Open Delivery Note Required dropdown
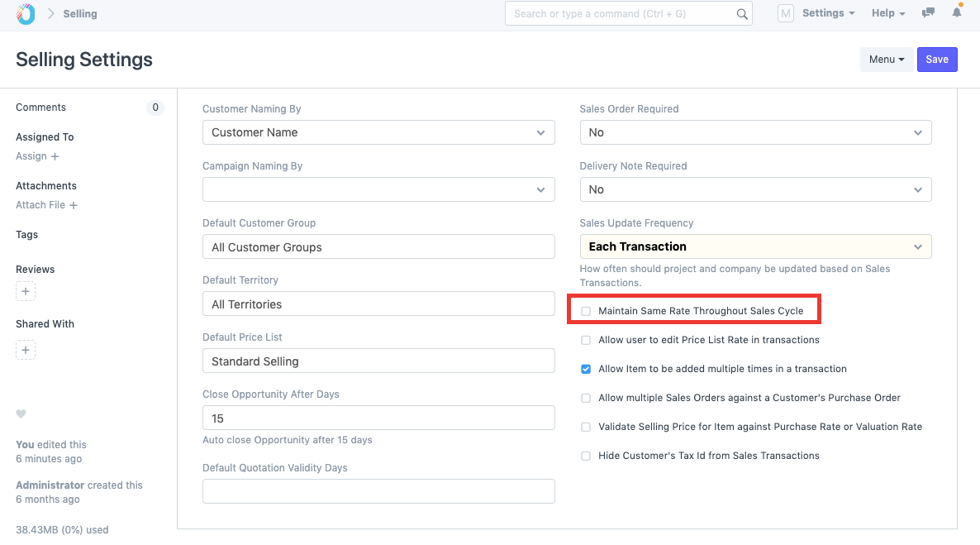This screenshot has height=545, width=980. (755, 189)
